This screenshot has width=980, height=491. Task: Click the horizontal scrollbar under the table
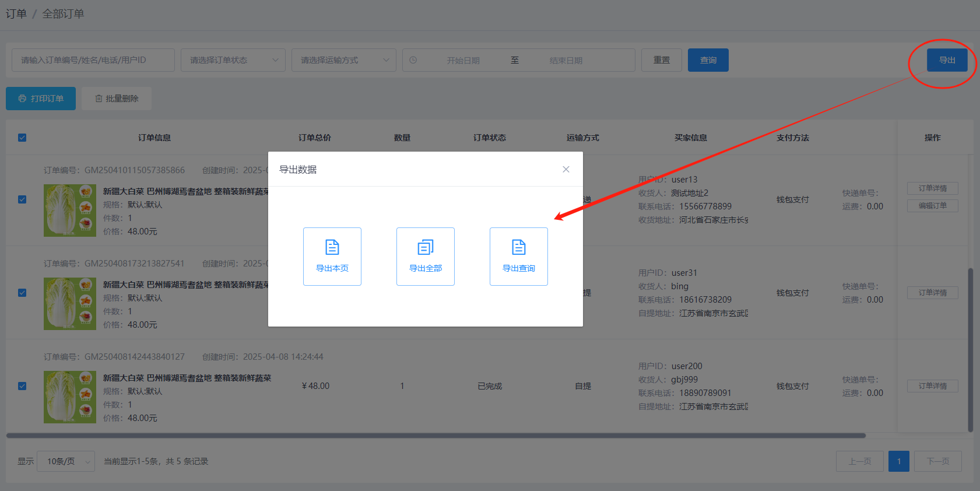pyautogui.click(x=435, y=435)
